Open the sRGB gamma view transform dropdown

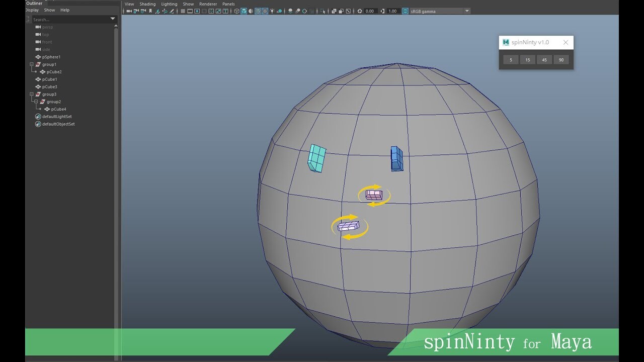click(x=467, y=11)
